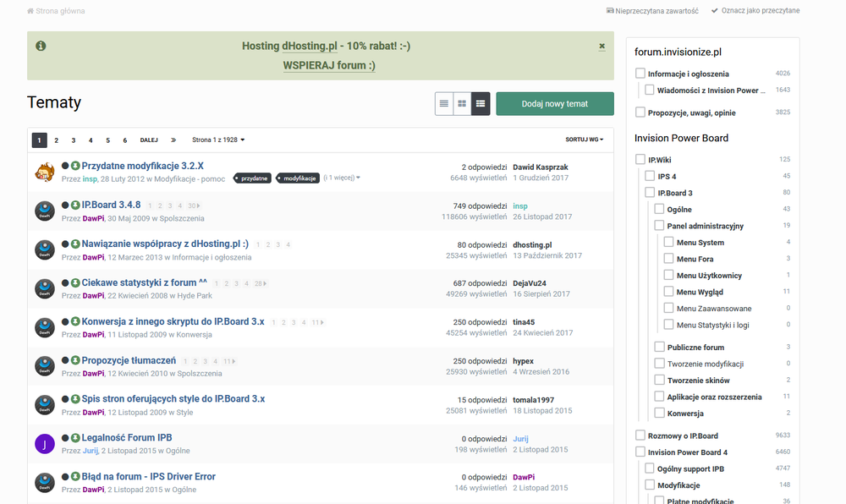846x504 pixels.
Task: Open the IP.Board 3.4.8 topic
Action: (x=111, y=205)
